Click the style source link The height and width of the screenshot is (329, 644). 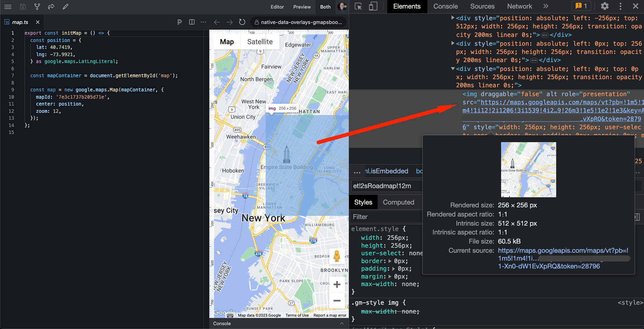coord(630,303)
